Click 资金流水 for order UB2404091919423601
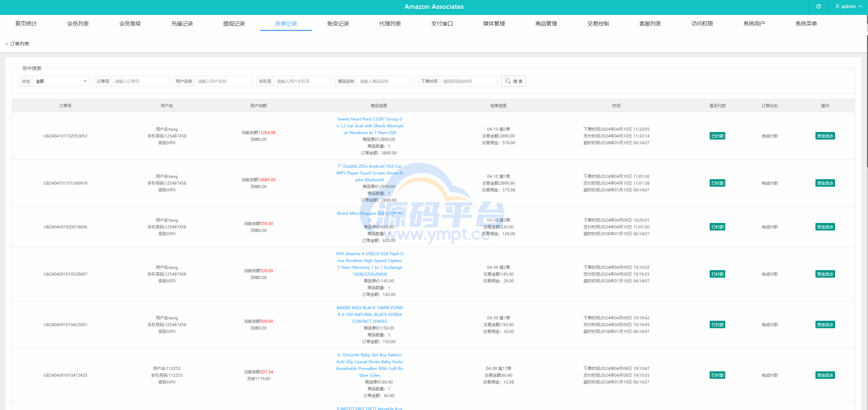 point(825,324)
